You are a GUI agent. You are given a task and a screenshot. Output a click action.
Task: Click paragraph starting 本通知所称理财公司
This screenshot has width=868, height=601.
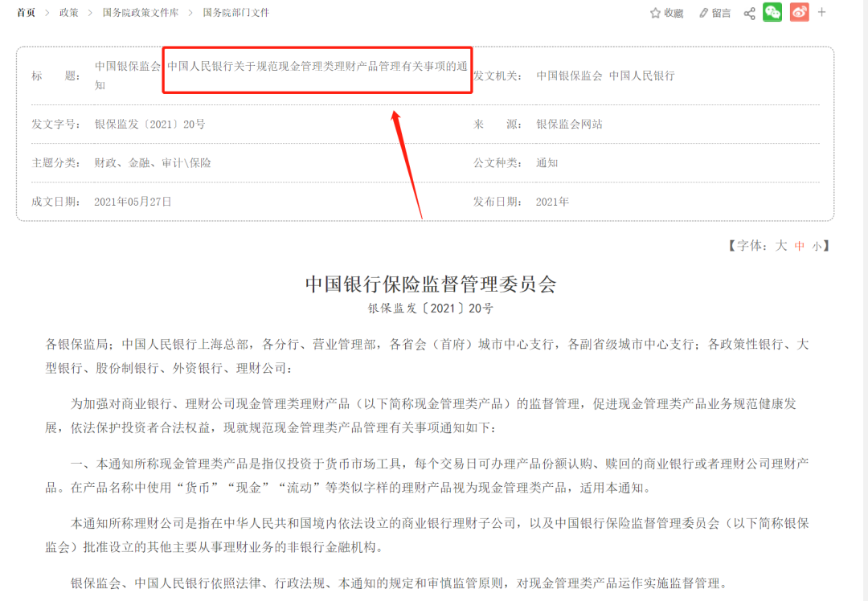point(428,535)
